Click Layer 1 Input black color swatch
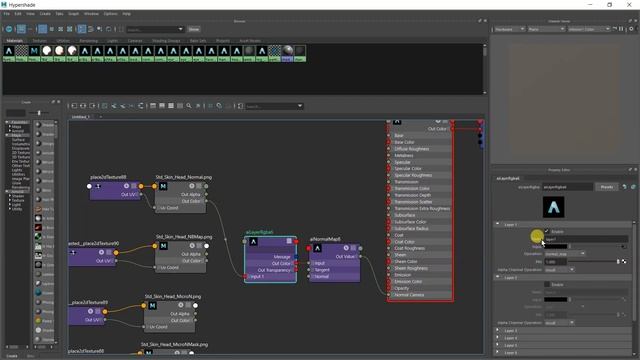This screenshot has height=360, width=640. [x=556, y=247]
